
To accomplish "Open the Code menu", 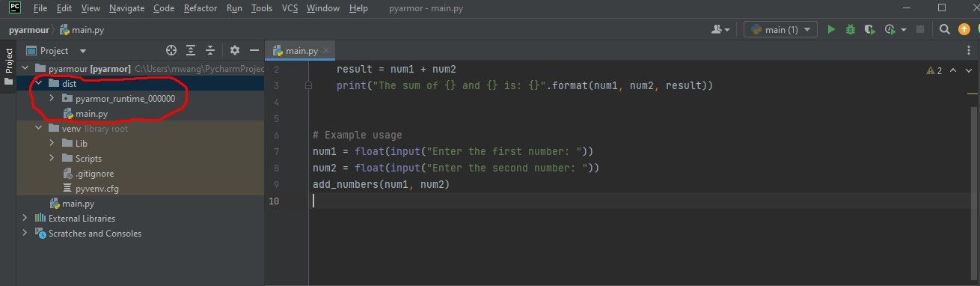I will [164, 8].
